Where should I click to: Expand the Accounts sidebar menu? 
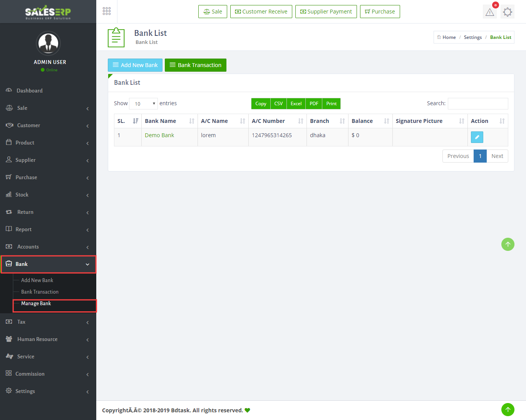pyautogui.click(x=48, y=247)
